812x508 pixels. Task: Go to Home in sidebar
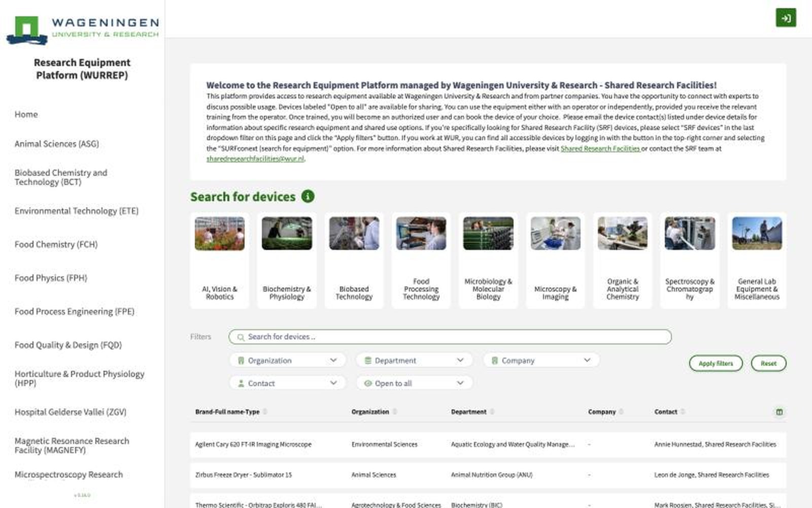coord(26,114)
